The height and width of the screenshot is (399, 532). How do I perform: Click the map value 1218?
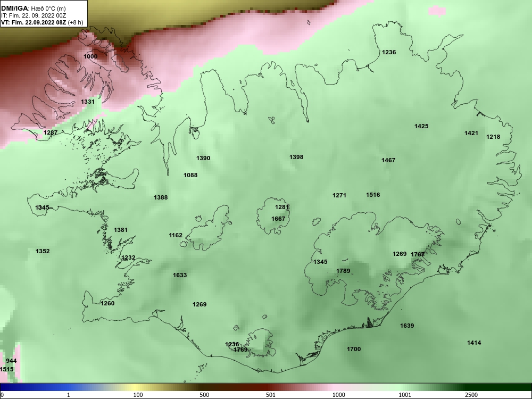[493, 137]
